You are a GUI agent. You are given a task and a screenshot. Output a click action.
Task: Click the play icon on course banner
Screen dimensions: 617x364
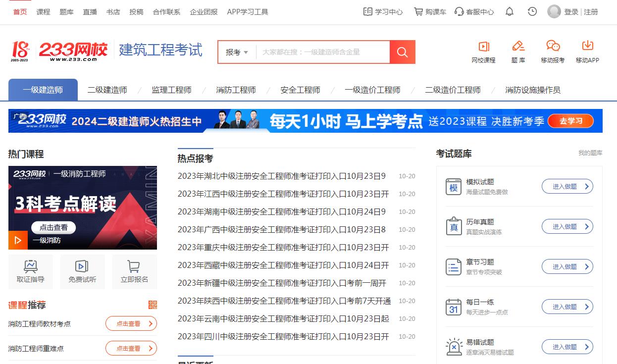point(18,240)
